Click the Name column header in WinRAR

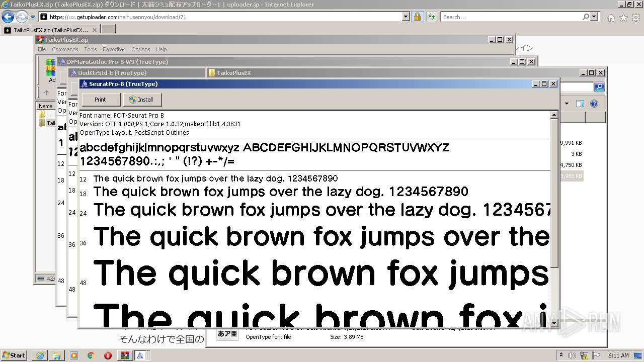click(46, 106)
